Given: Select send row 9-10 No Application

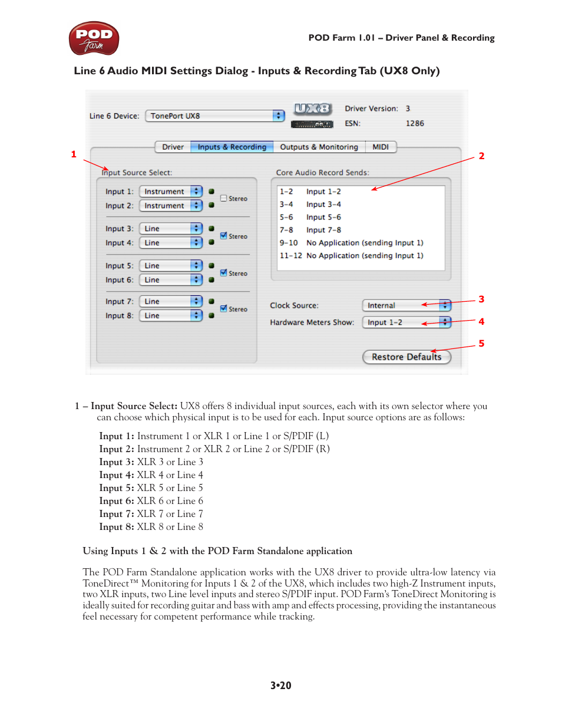Looking at the screenshot, I should click(361, 243).
